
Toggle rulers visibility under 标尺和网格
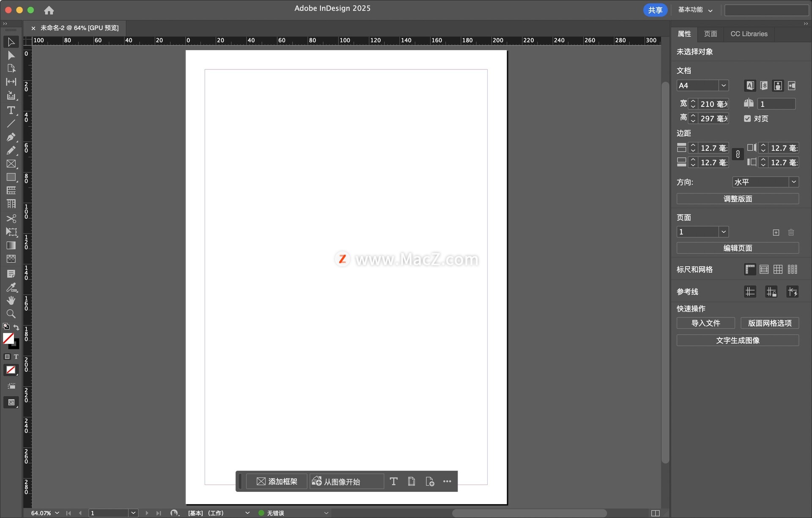(x=750, y=270)
